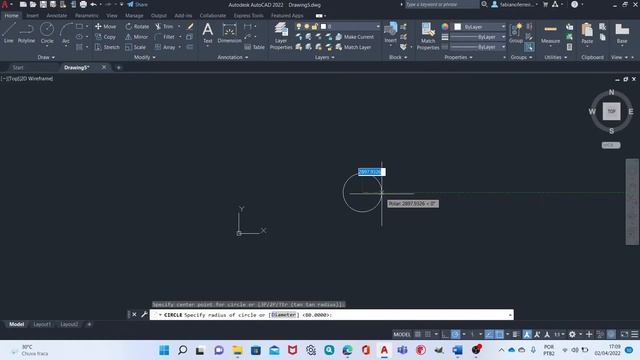Open the lineweight ByLayer dropdown
The width and height of the screenshot is (640, 360).
click(x=478, y=37)
